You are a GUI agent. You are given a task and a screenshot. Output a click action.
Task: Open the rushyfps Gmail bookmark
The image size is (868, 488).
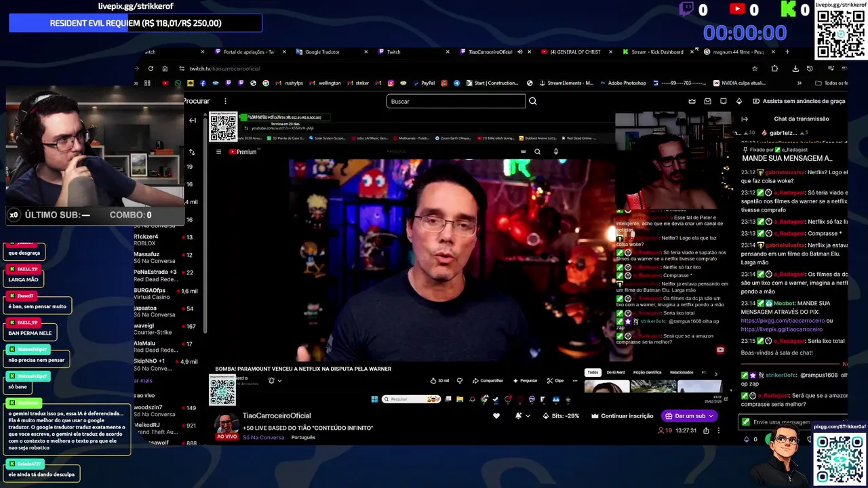(x=289, y=83)
